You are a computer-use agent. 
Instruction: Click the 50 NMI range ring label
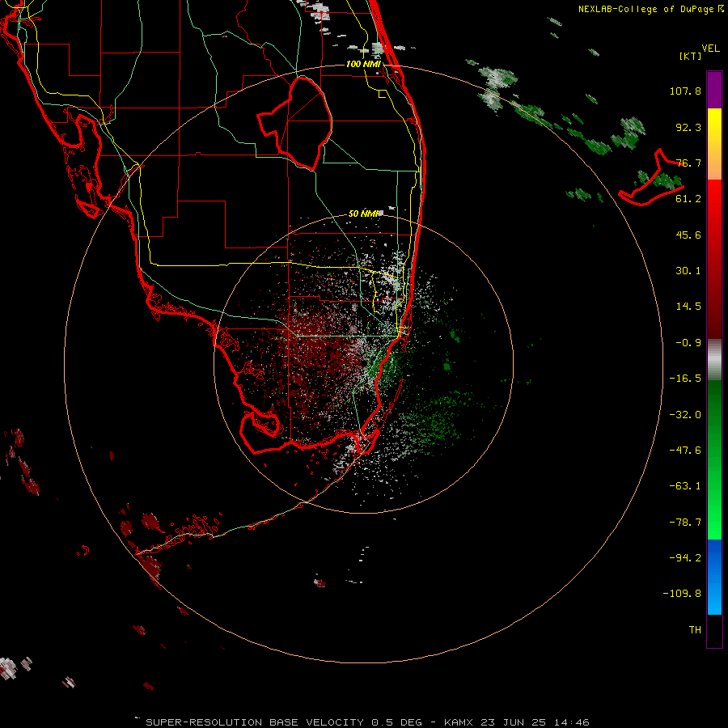[x=365, y=214]
